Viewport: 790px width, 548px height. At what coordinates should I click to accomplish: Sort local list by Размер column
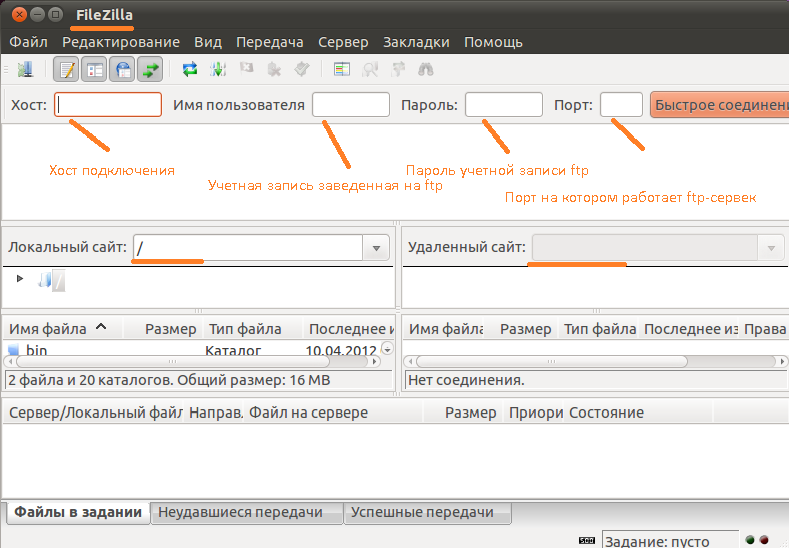click(x=162, y=329)
